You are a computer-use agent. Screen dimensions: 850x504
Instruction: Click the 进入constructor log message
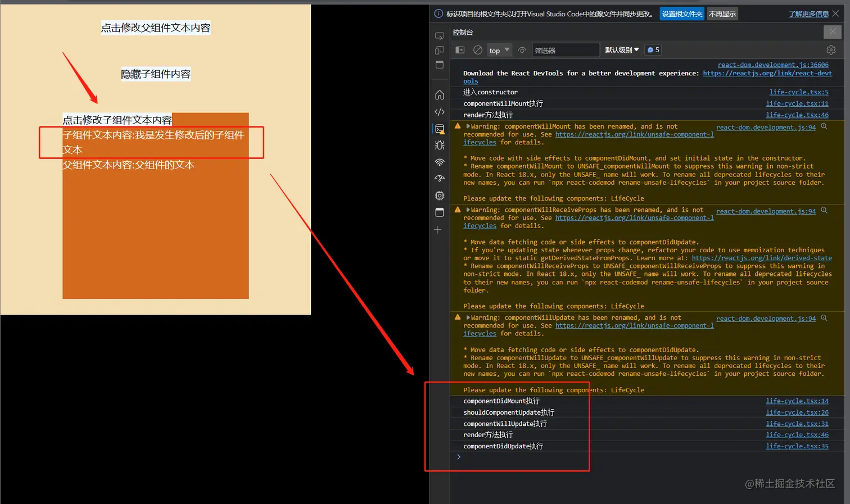[x=490, y=92]
